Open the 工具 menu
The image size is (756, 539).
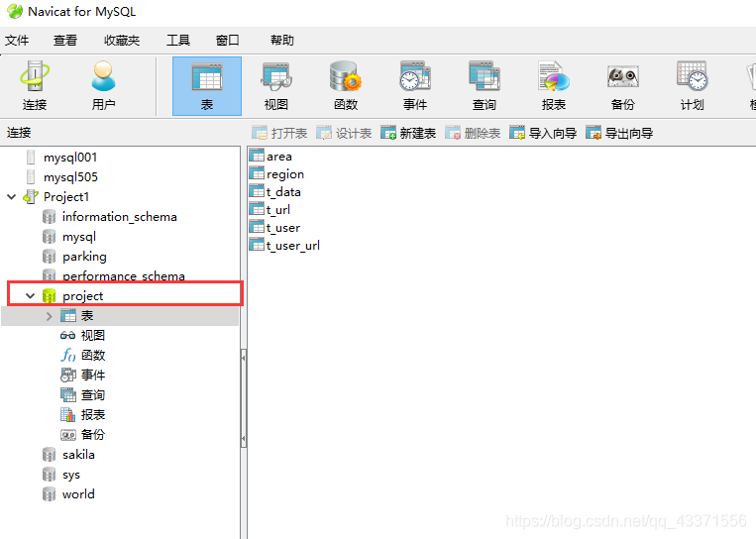pos(178,40)
